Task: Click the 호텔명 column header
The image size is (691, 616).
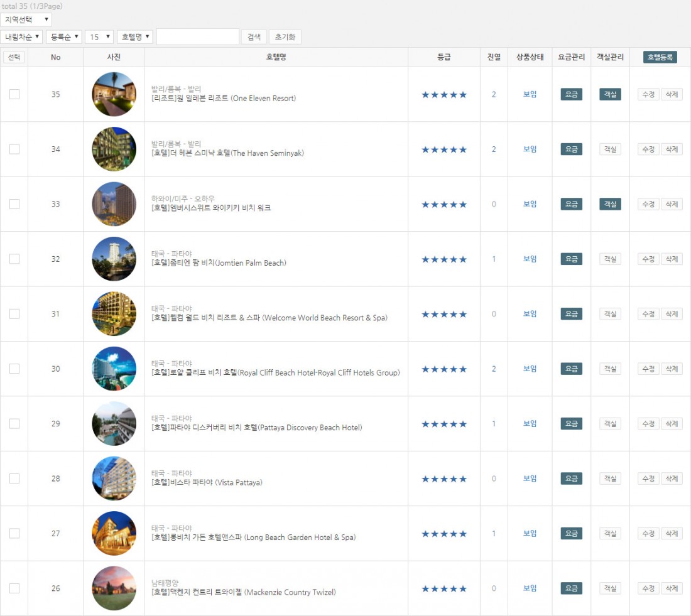Action: coord(276,57)
